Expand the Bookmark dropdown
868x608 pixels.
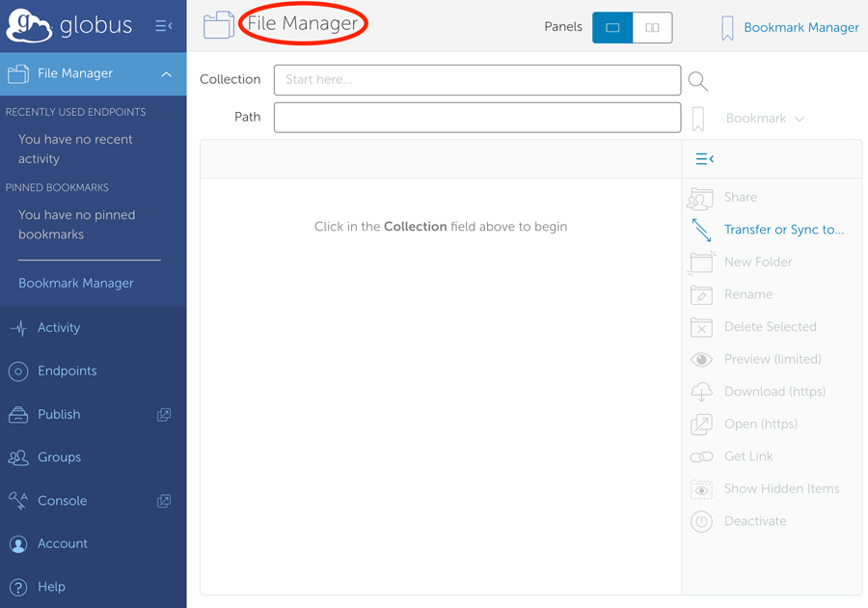[765, 119]
